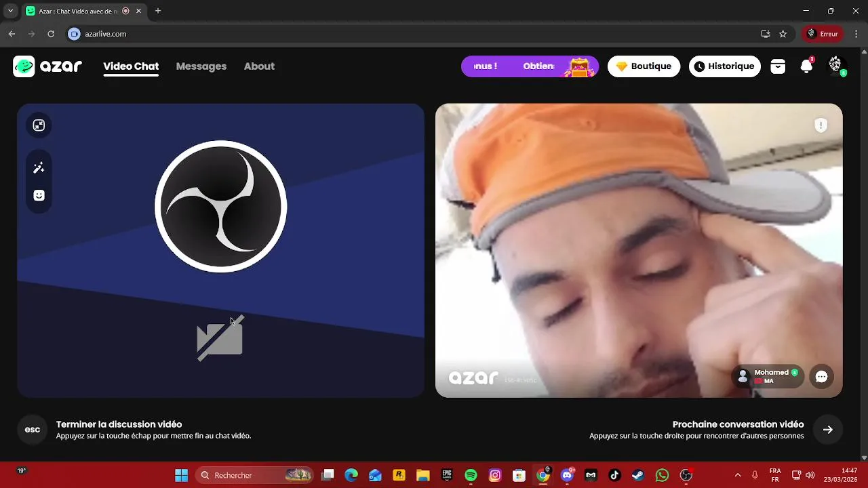
Task: Toggle picture-in-picture on local video
Action: tap(39, 125)
